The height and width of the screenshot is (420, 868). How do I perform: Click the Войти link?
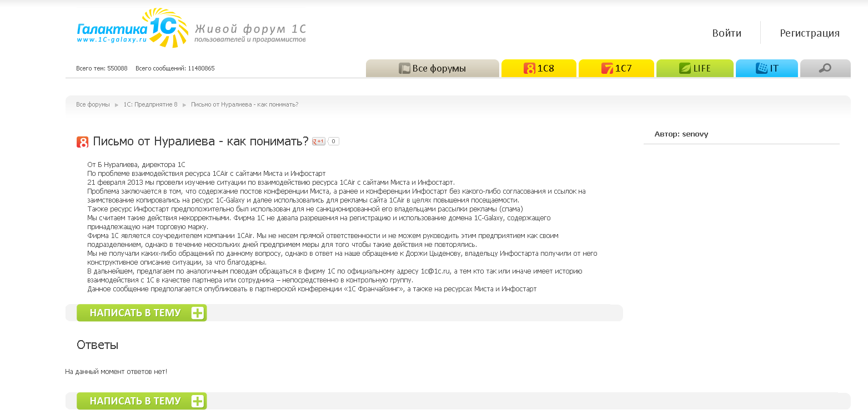tap(726, 33)
